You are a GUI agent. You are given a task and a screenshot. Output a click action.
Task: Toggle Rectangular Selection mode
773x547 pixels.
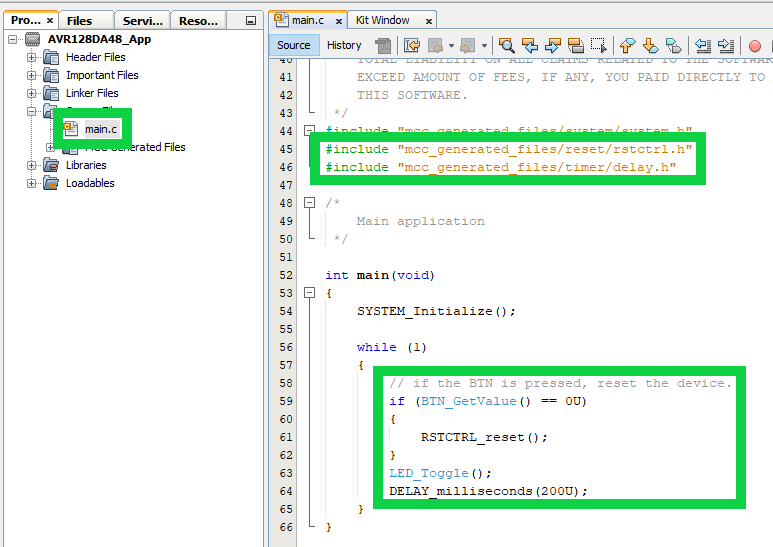[x=598, y=45]
